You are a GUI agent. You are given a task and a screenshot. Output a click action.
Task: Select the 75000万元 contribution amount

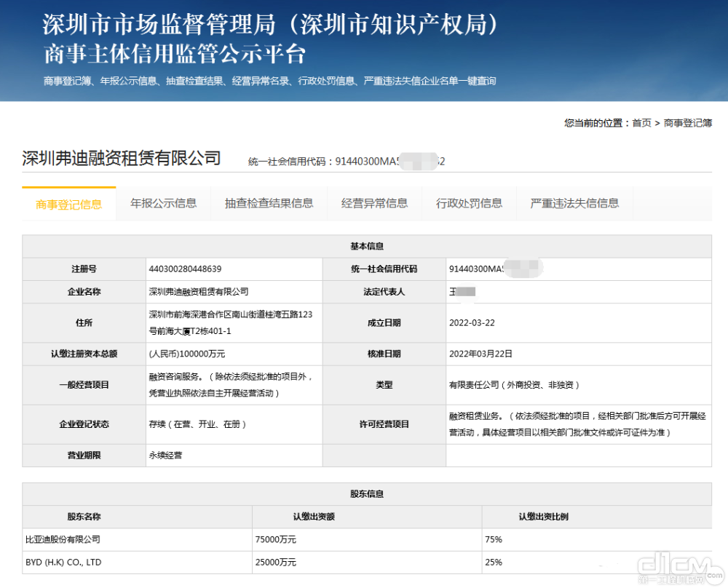point(275,540)
